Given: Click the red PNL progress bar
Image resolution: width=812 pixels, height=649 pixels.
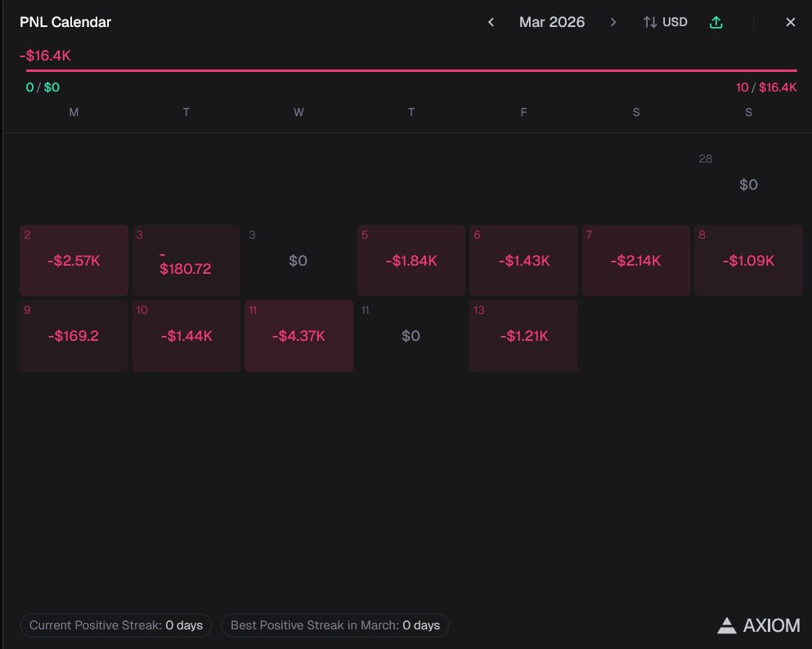Looking at the screenshot, I should pos(411,70).
